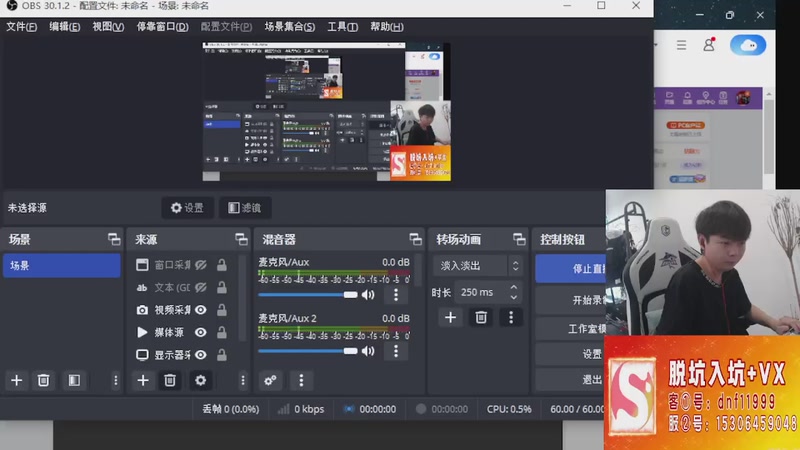Click 退出 exit button
800x450 pixels.
[570, 380]
